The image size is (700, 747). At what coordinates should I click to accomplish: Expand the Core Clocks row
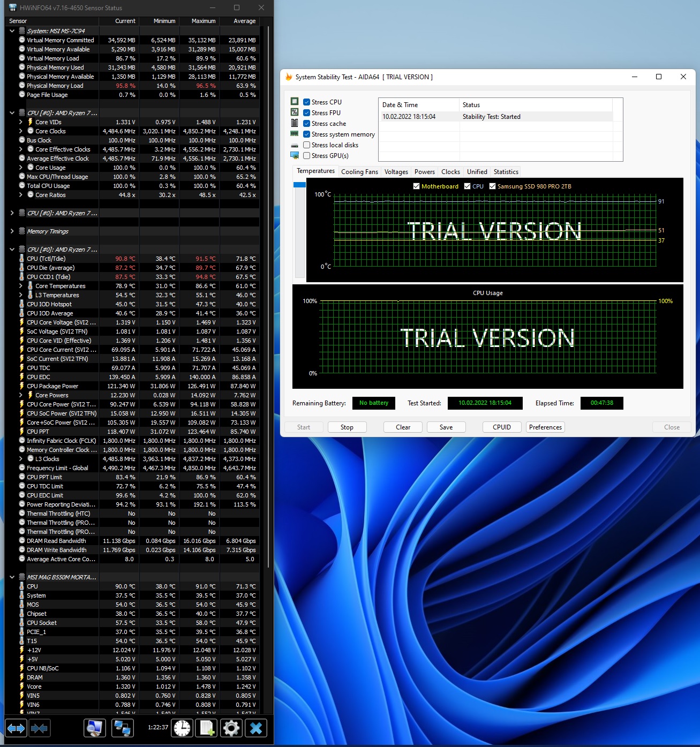pos(21,131)
